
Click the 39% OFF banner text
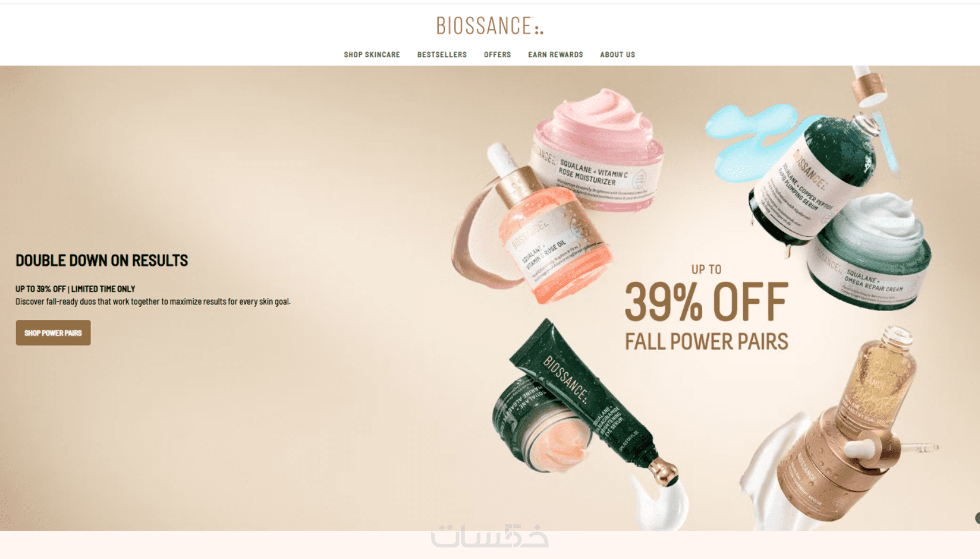click(x=706, y=301)
